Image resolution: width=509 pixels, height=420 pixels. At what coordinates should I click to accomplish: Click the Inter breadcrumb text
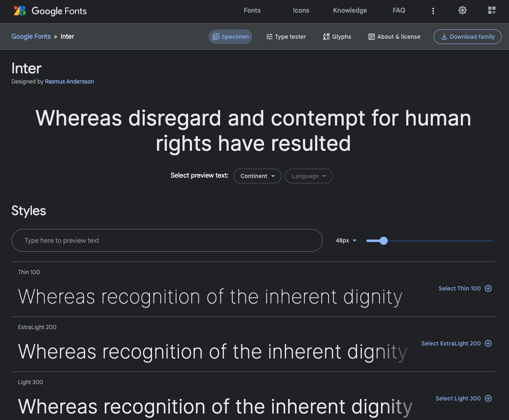point(67,36)
